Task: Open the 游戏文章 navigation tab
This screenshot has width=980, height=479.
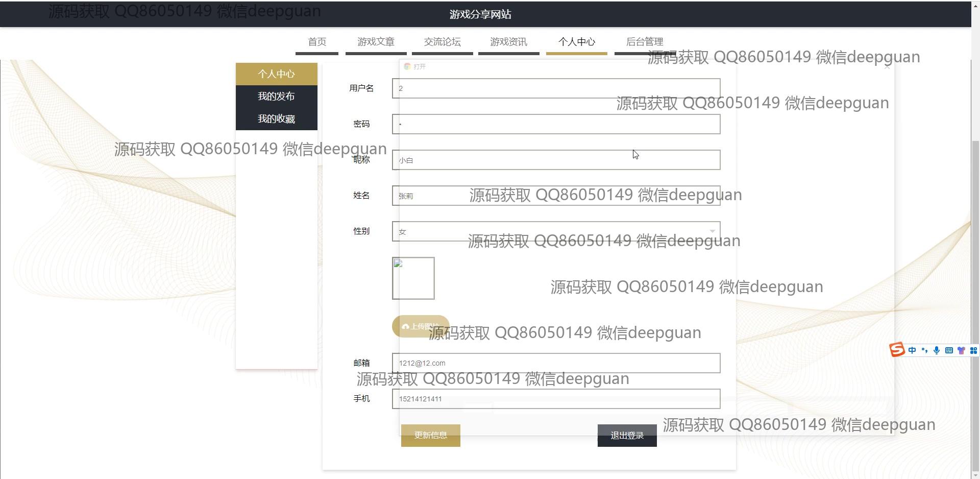Action: (x=376, y=42)
